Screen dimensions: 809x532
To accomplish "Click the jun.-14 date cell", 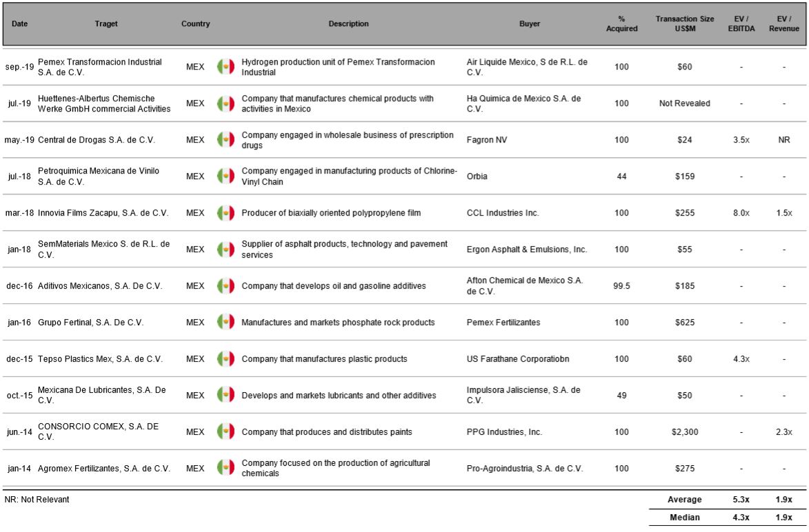I will pos(19,432).
